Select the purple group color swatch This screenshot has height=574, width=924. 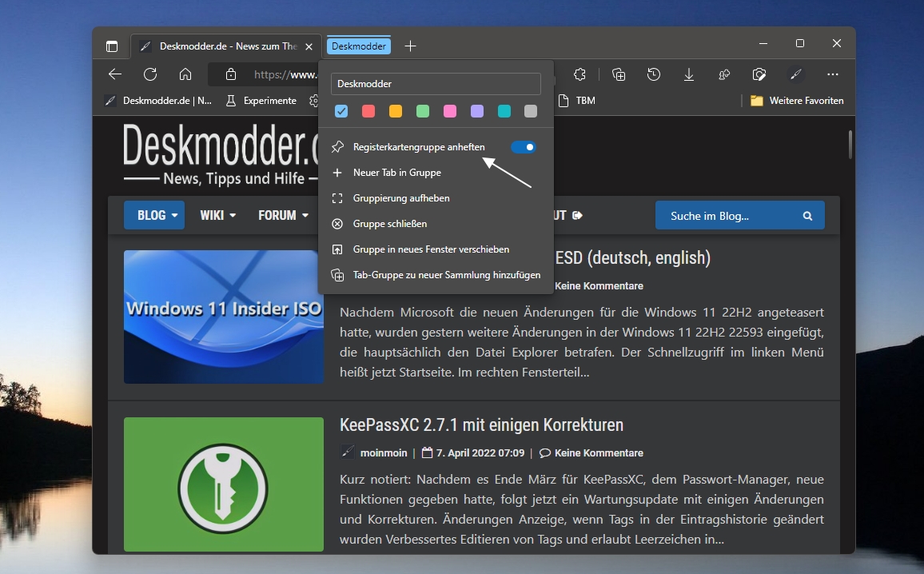pos(476,111)
